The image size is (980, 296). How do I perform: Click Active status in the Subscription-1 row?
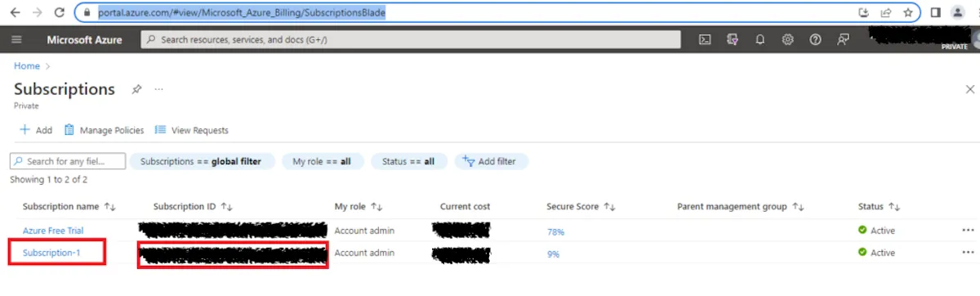[877, 253]
